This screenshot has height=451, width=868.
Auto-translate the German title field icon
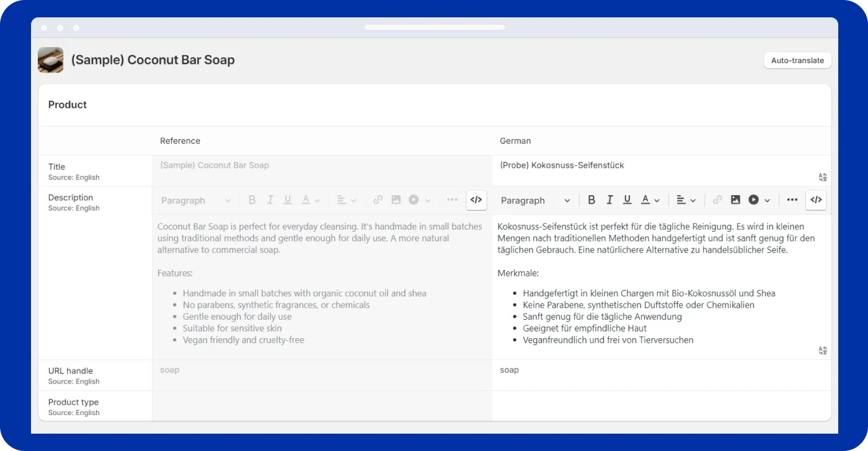[x=823, y=177]
